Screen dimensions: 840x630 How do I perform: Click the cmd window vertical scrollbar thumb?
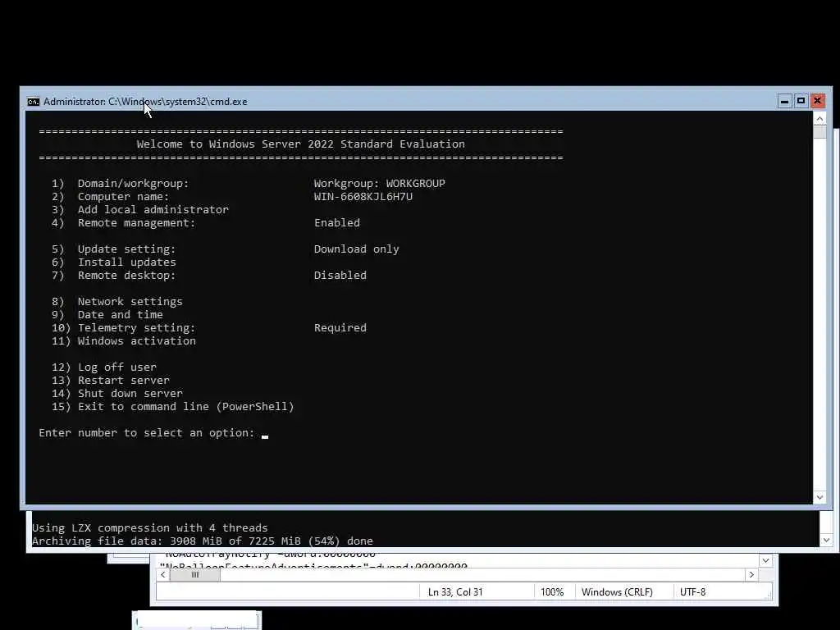coord(819,132)
